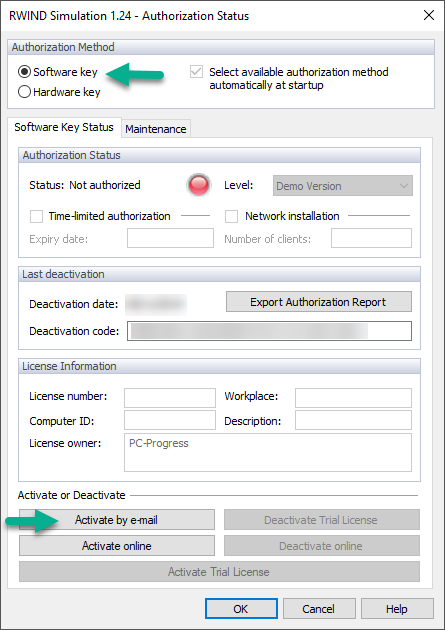
Task: Confirm the dialog with OK
Action: [241, 609]
